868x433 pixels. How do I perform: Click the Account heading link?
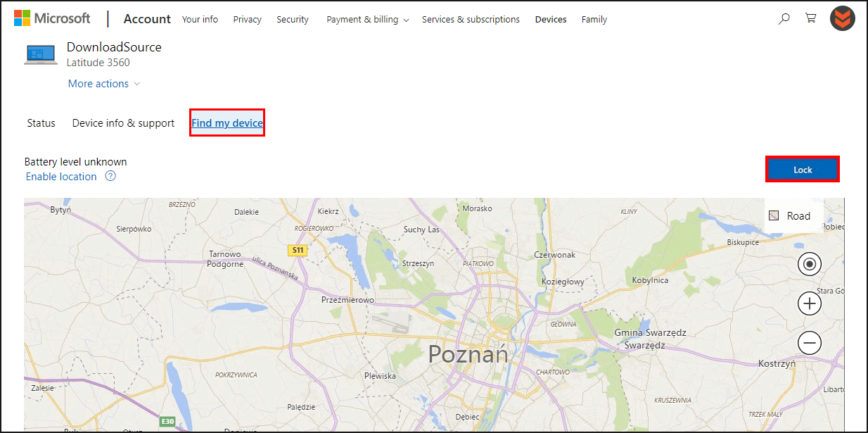(147, 19)
